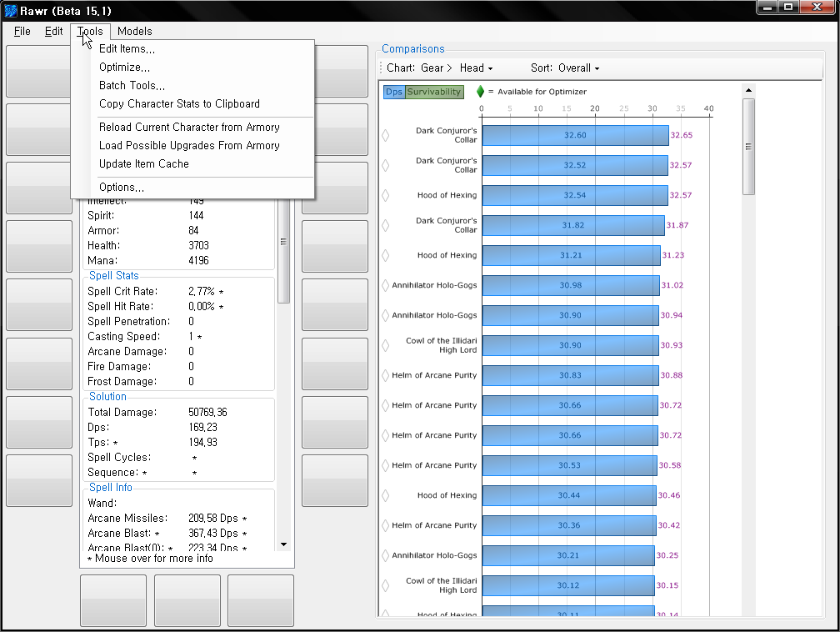Viewport: 840px width, 632px height.
Task: Click the comparisons chart scrollbar thumb
Action: click(748, 147)
